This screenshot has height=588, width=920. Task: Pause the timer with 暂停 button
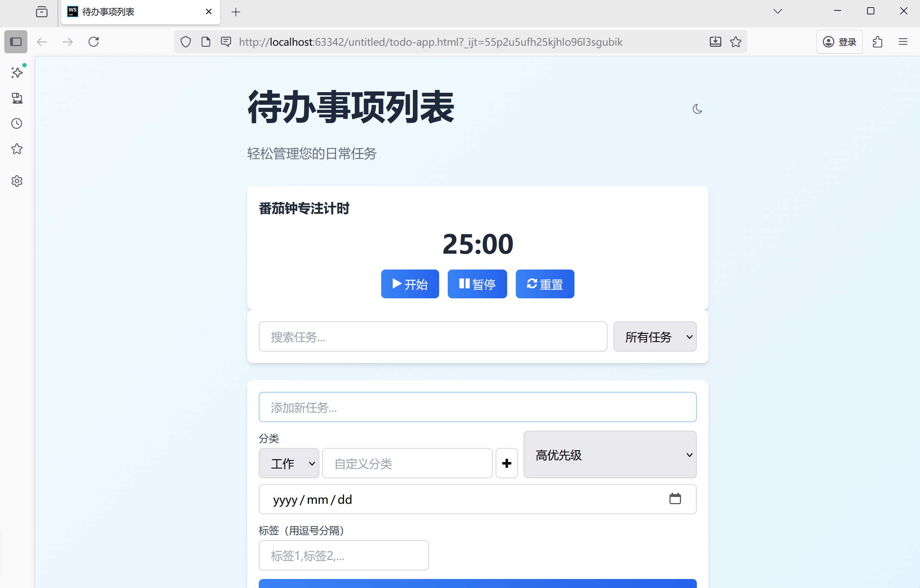[x=477, y=284]
